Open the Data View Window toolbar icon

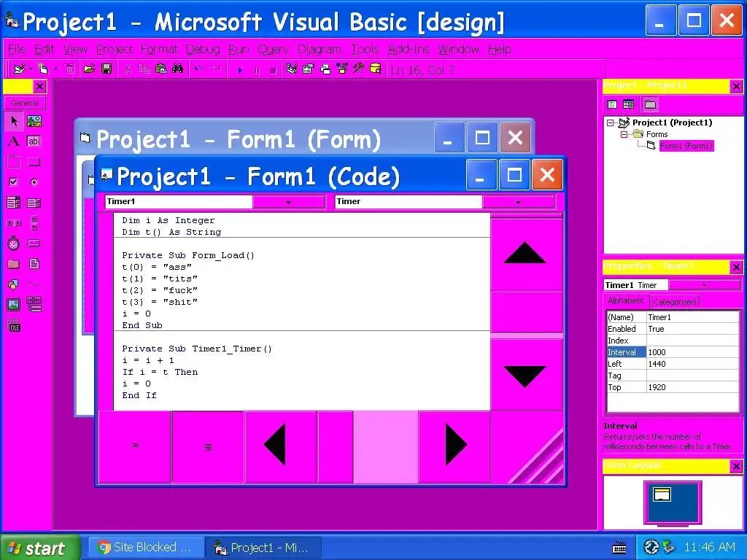pos(376,69)
